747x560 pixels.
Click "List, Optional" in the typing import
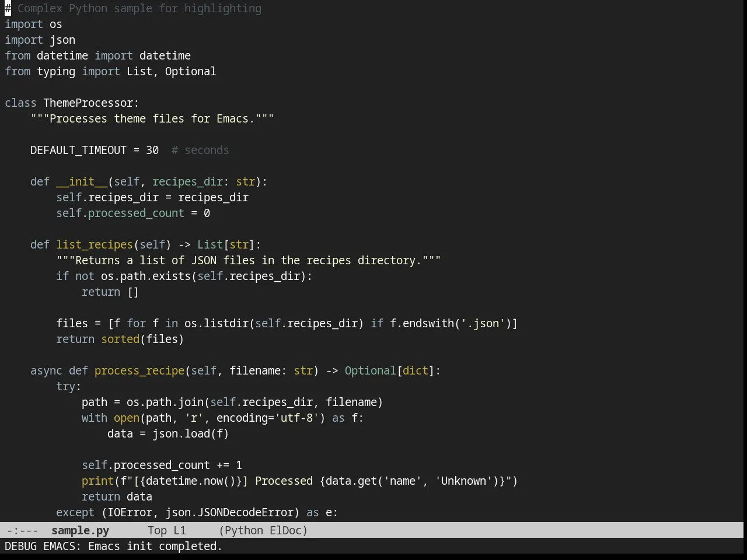(x=172, y=72)
